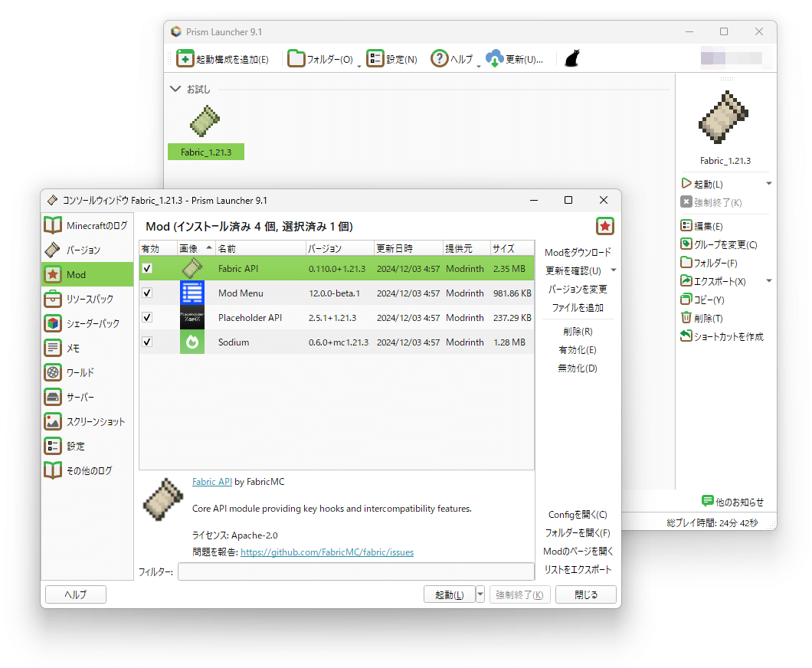Open シェーダーパック page in sidebar
This screenshot has height=668, width=812.
(87, 323)
